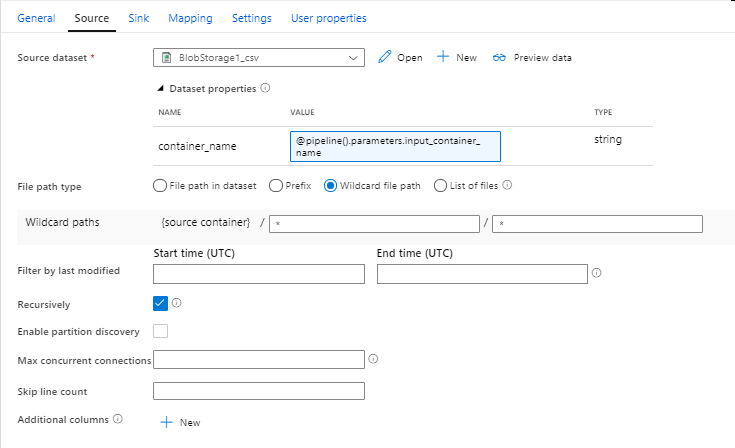Screen dimensions: 735x448
Task: Click info icon beside End time field
Action: 597,273
